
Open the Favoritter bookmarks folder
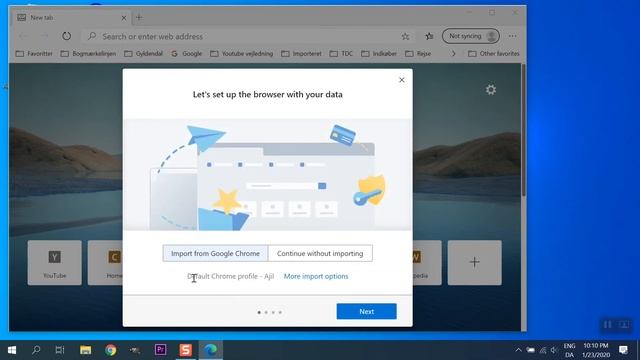point(34,53)
